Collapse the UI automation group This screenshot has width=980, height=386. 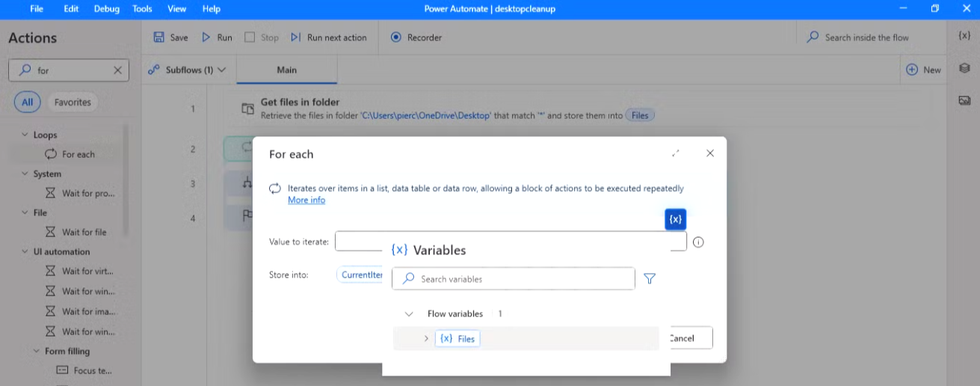point(25,252)
